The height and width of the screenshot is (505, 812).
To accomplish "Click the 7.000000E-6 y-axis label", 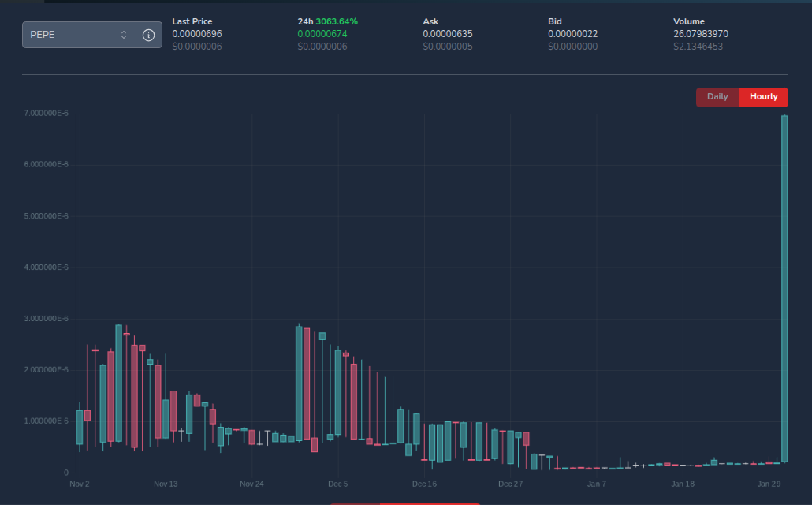I will [x=47, y=114].
